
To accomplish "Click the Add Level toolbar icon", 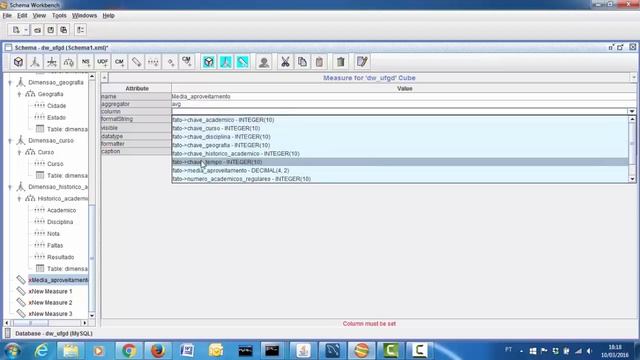I will coord(153,62).
